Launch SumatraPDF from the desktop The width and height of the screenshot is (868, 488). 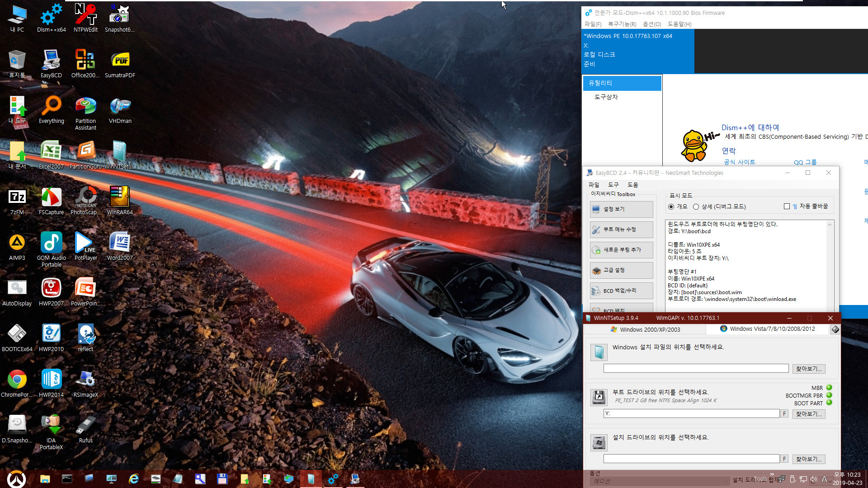[x=120, y=64]
